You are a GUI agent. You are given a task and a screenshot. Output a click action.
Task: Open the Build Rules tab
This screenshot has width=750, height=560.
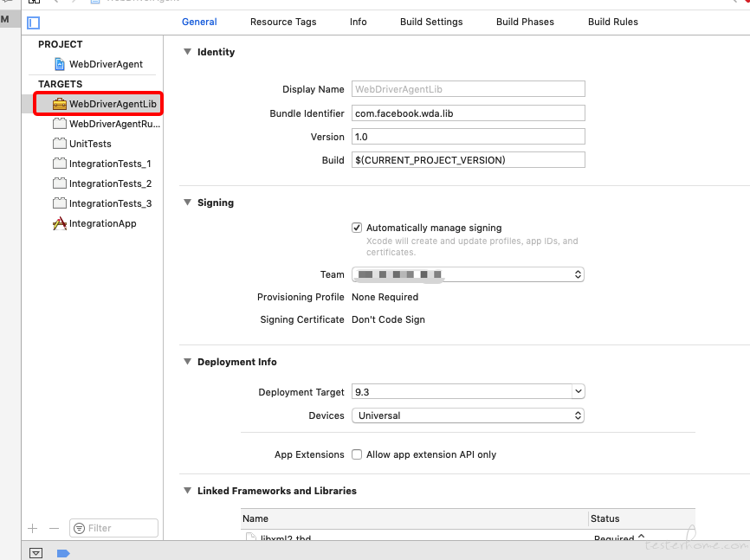click(613, 22)
